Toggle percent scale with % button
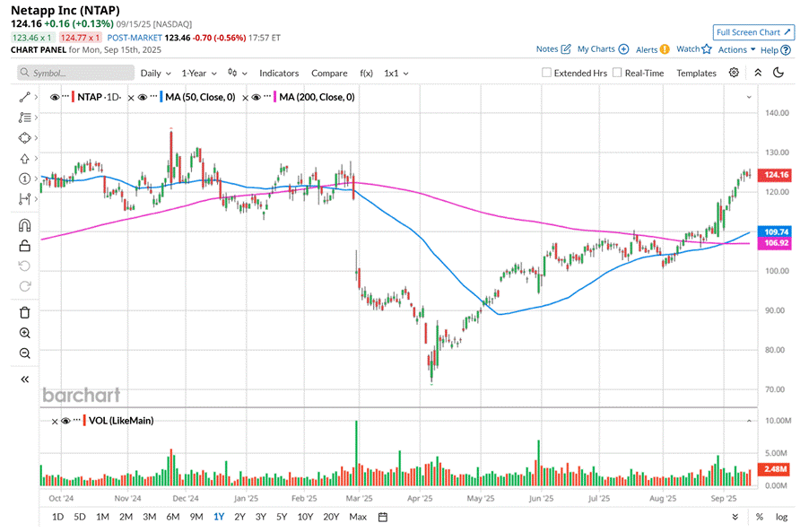809x532 pixels. pos(760,517)
